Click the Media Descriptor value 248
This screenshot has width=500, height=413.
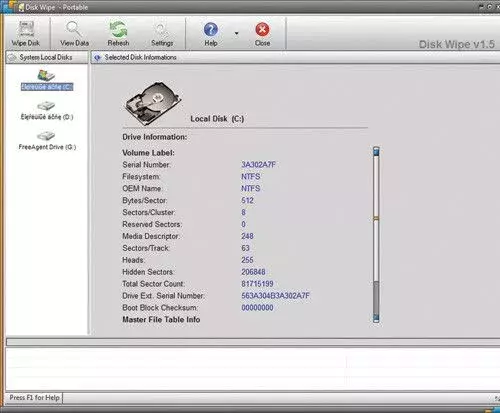(247, 236)
